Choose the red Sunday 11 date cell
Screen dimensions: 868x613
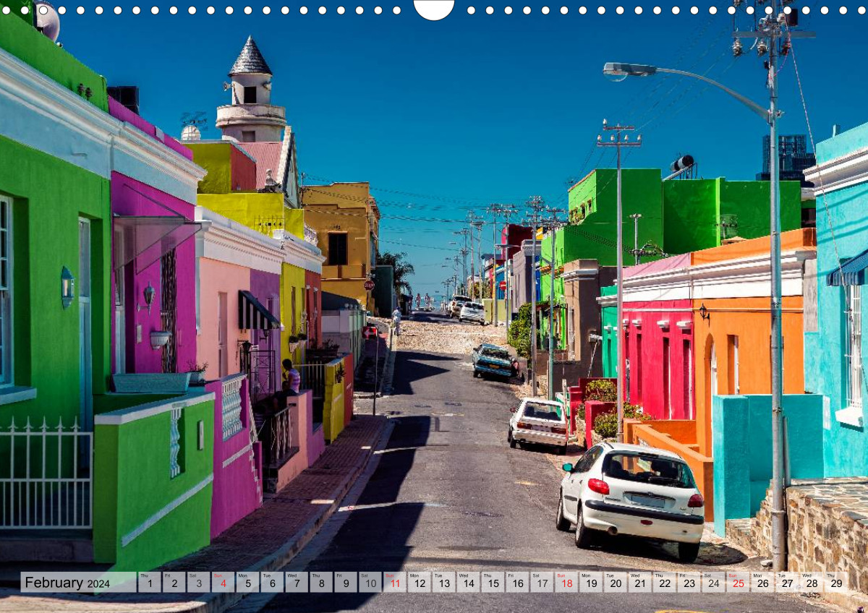395,583
